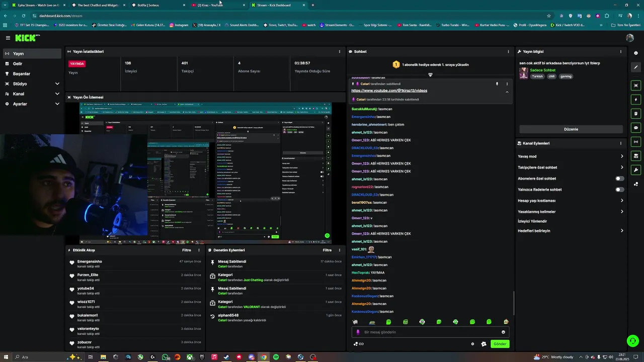
Task: Click İzleyici Yönlendir action
Action: tap(532, 221)
